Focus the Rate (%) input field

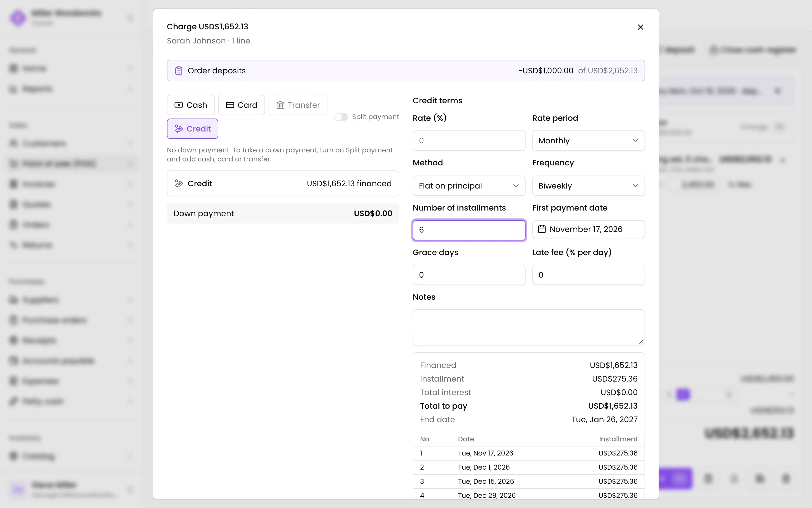tap(469, 141)
